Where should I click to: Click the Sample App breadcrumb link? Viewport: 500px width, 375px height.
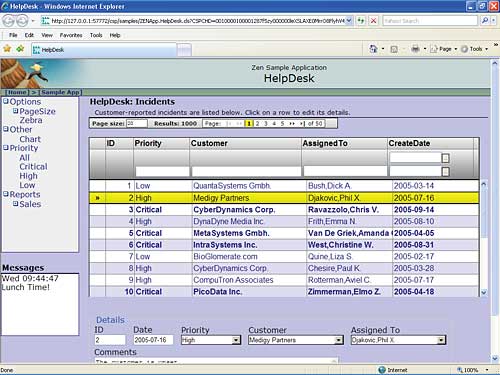pyautogui.click(x=60, y=92)
